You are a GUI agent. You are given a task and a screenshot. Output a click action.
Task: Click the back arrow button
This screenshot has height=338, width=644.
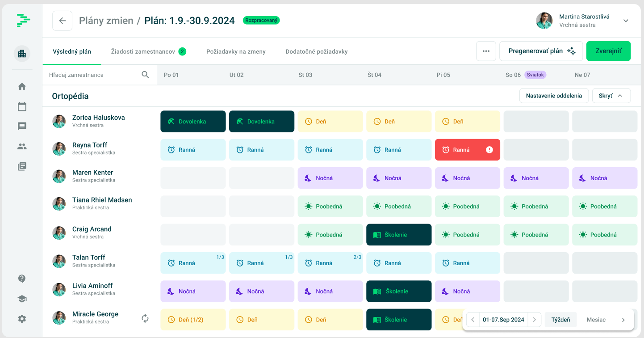tap(62, 21)
